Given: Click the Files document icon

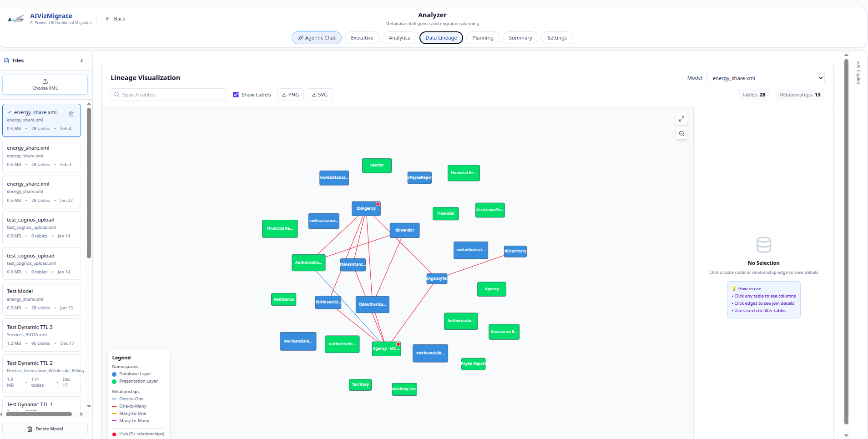Looking at the screenshot, I should point(7,61).
